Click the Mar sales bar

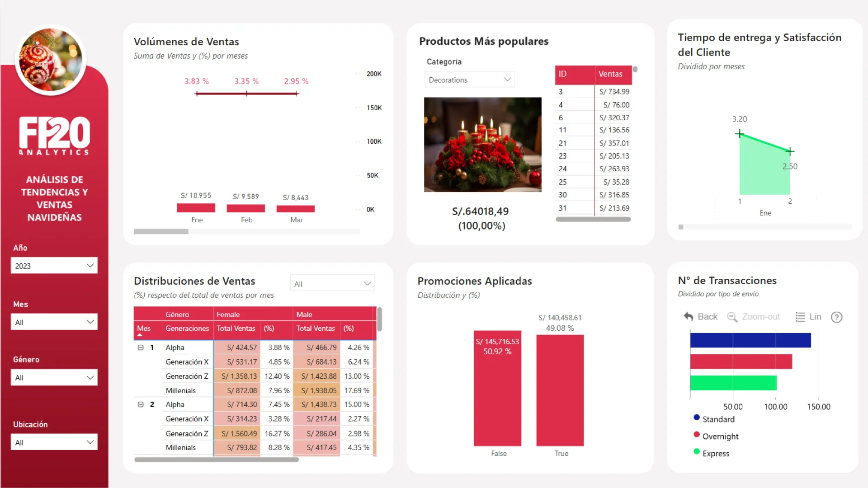pyautogui.click(x=295, y=209)
